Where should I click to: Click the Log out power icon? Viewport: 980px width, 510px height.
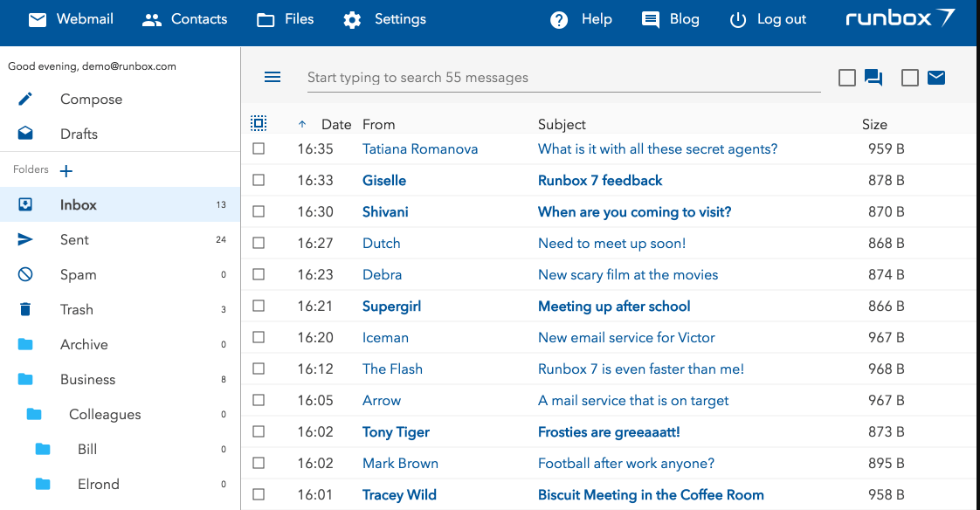(x=738, y=20)
